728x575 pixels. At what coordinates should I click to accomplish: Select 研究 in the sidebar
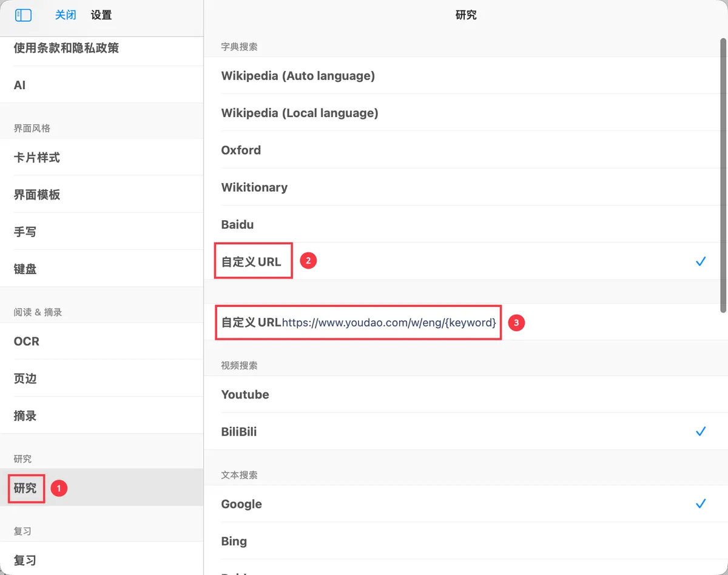click(101, 488)
